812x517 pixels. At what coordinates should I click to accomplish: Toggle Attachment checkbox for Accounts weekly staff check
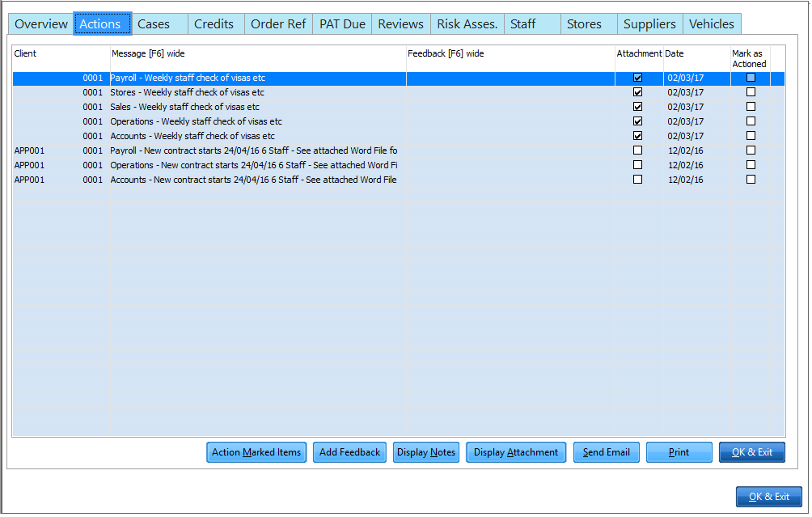click(x=637, y=136)
